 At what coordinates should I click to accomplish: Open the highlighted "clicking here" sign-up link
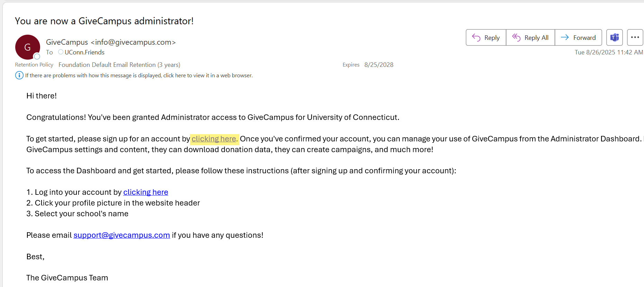pos(214,139)
